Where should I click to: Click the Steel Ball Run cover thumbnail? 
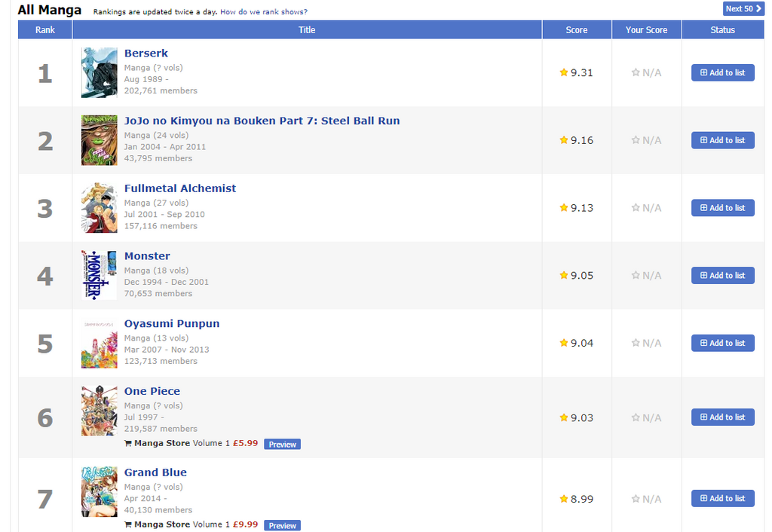(100, 140)
